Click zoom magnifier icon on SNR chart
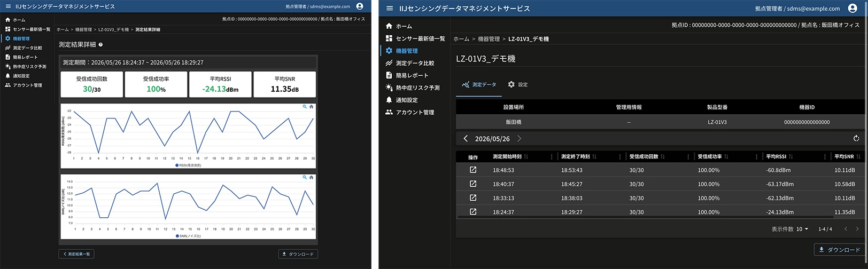This screenshot has width=868, height=269. (305, 177)
